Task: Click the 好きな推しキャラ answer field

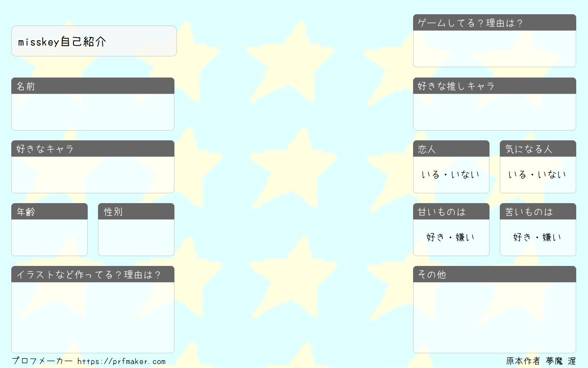Action: [x=494, y=112]
